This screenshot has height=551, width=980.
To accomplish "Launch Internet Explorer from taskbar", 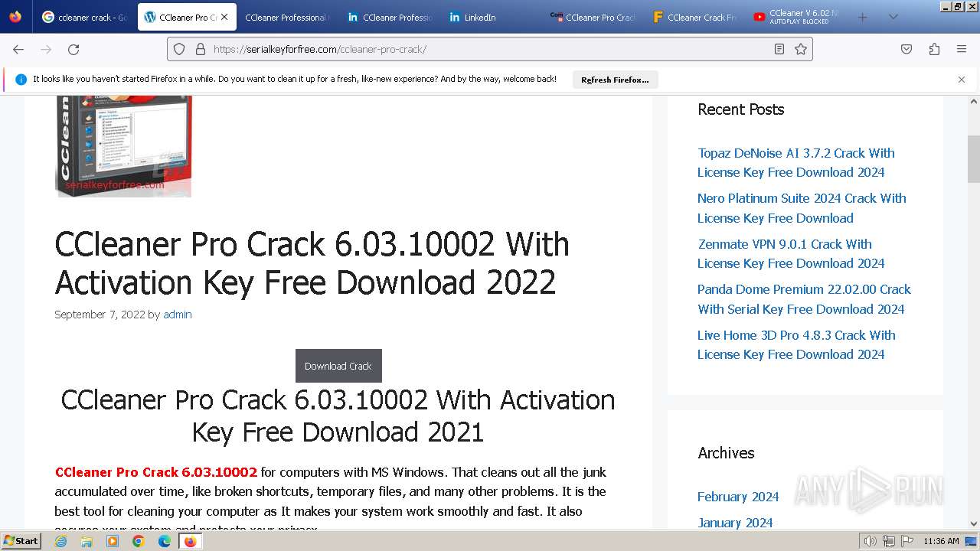I will pos(60,541).
